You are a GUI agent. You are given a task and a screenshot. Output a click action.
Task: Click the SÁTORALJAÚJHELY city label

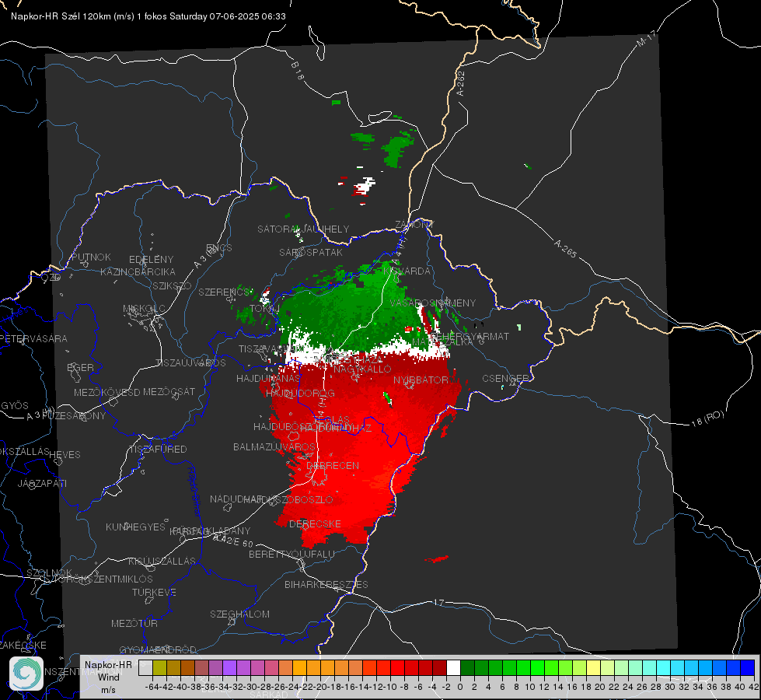pos(303,229)
